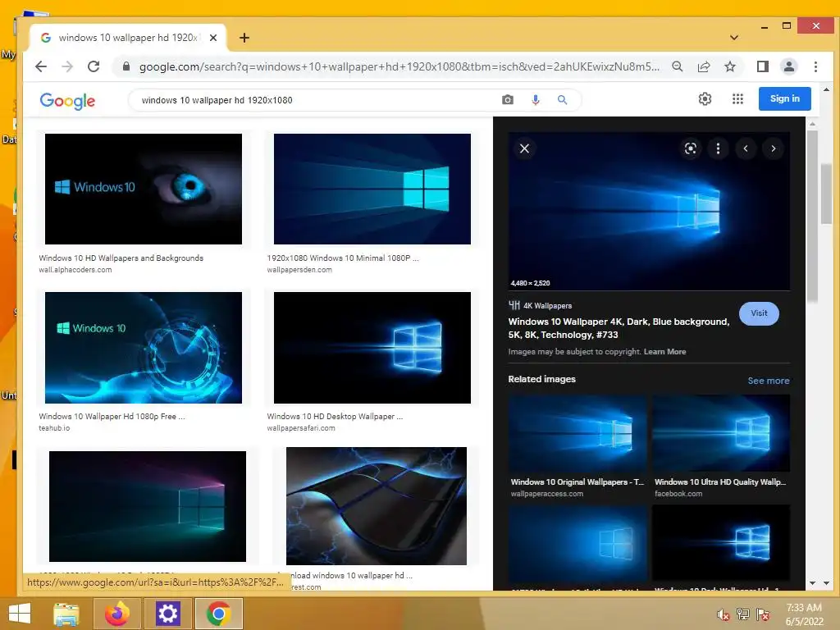The image size is (840, 630).
Task: Open See more related images
Action: (768, 381)
